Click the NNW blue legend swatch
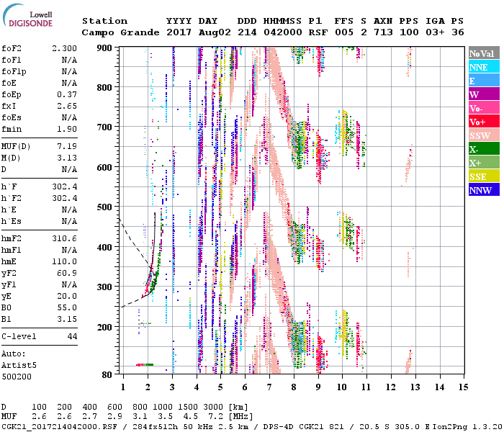Screen dimensions: 504x432 481,191
